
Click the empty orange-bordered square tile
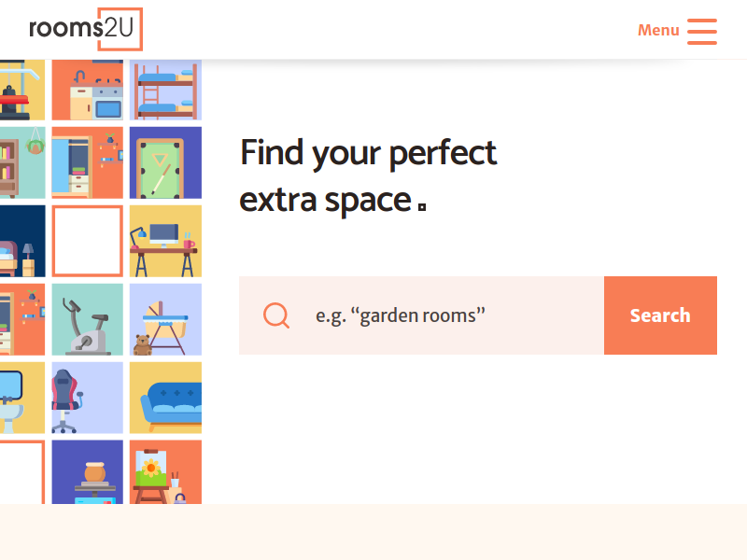(x=87, y=241)
